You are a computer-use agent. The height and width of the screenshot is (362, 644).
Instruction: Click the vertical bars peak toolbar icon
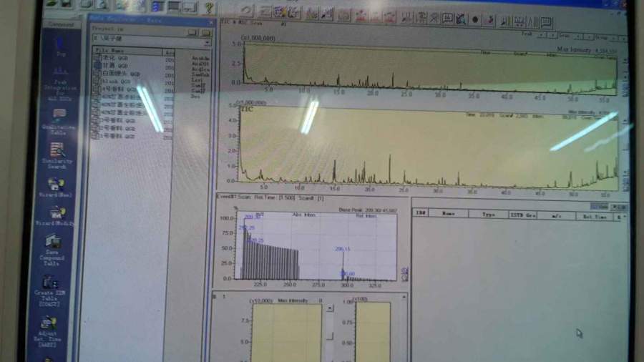pos(532,21)
